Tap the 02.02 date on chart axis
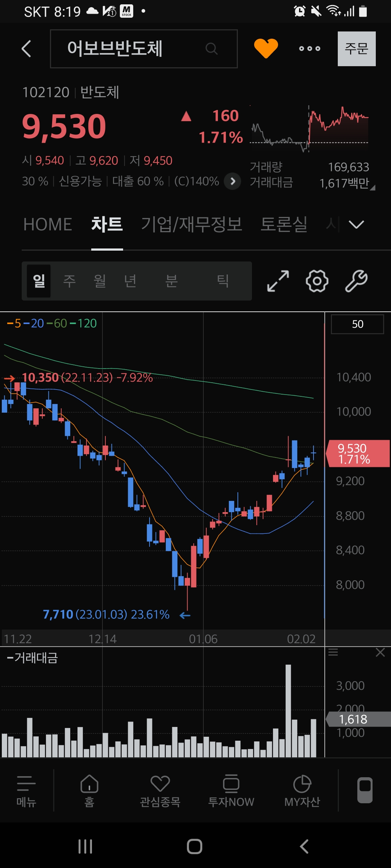Viewport: 391px width, 868px height. [301, 639]
